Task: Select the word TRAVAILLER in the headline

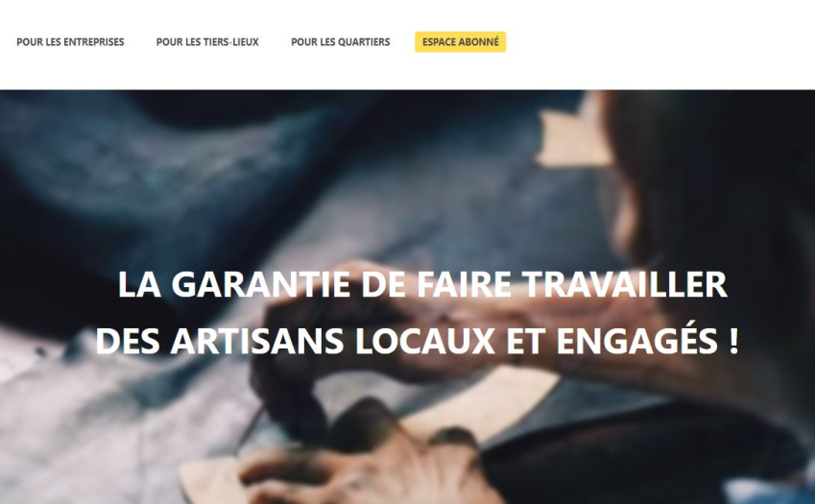Action: [625, 284]
